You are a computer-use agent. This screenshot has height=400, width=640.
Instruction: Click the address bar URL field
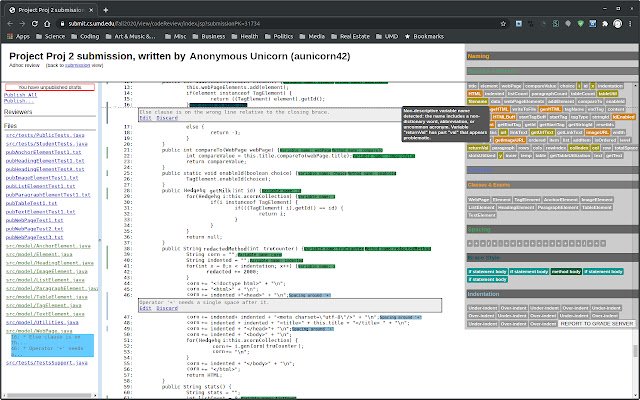click(278, 24)
